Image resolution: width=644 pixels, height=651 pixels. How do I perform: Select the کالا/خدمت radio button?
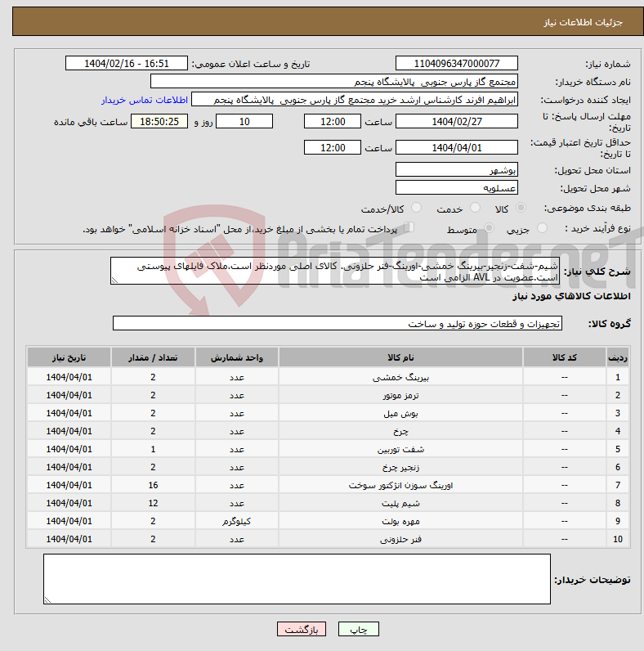click(x=416, y=208)
